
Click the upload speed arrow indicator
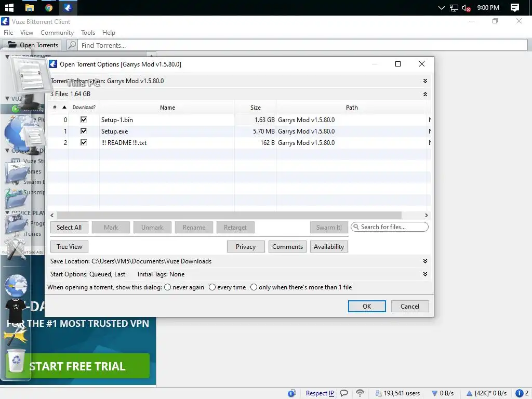[469, 393]
